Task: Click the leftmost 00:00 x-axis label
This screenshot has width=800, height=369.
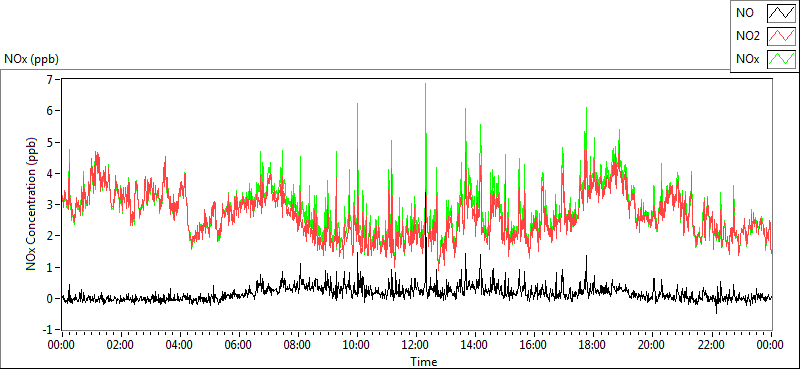Action: click(x=61, y=345)
